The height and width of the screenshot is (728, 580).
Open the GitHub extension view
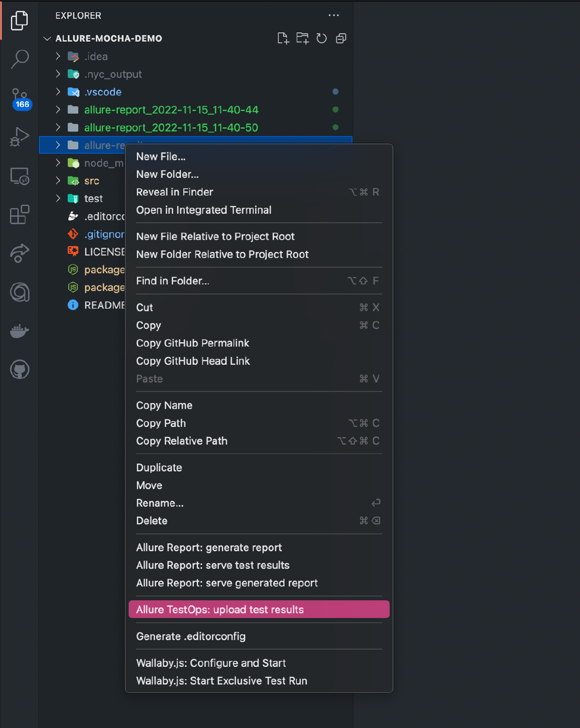[19, 369]
